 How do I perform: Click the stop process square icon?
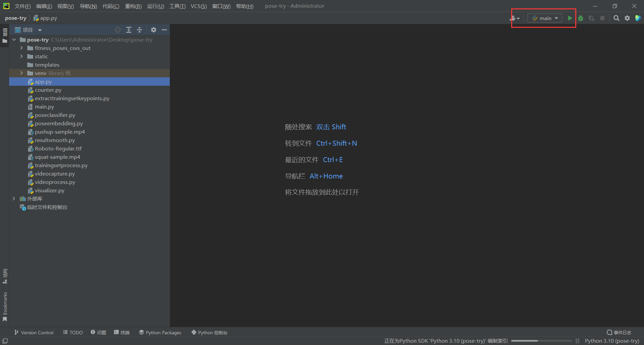click(602, 18)
